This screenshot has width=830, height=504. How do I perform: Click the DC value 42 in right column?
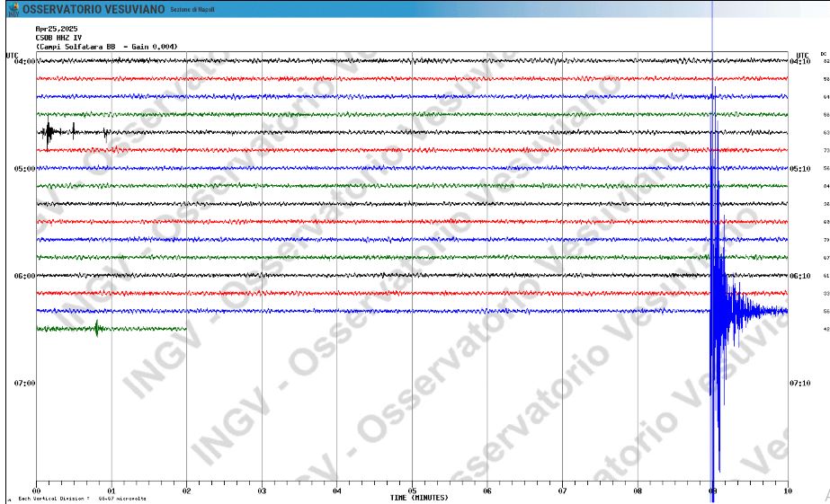826,329
